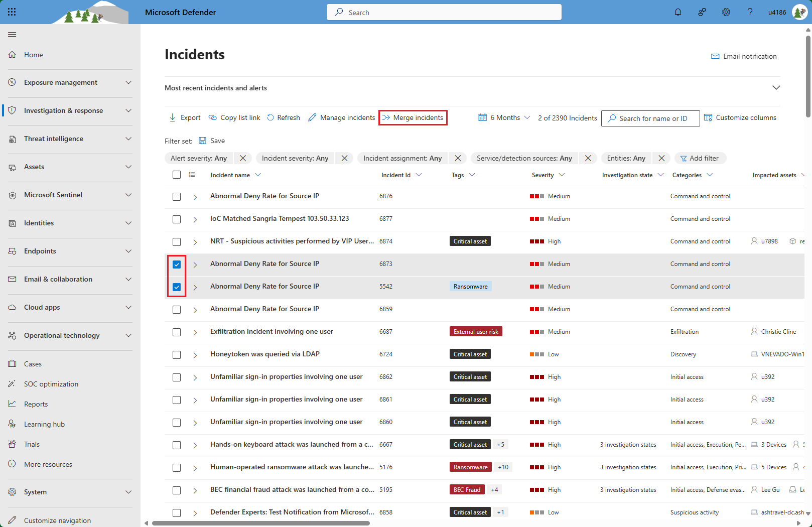
Task: Click the SOC optimization icon
Action: (x=12, y=384)
